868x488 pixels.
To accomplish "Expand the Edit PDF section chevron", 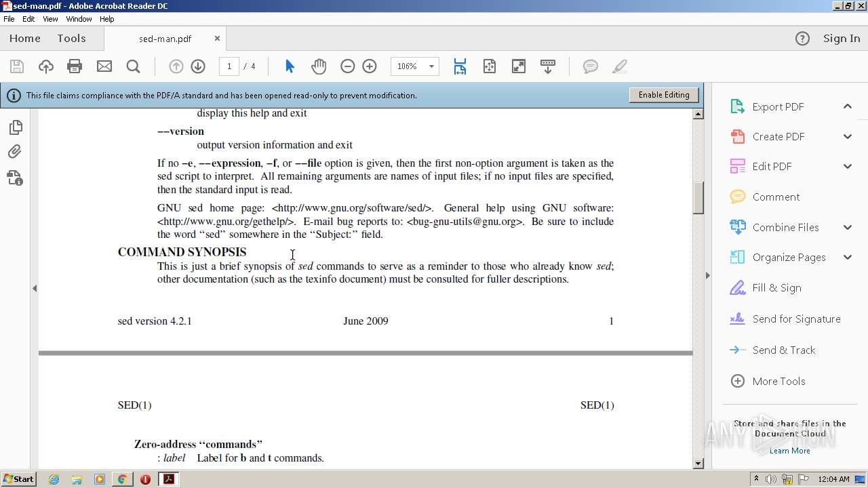I will coord(848,166).
